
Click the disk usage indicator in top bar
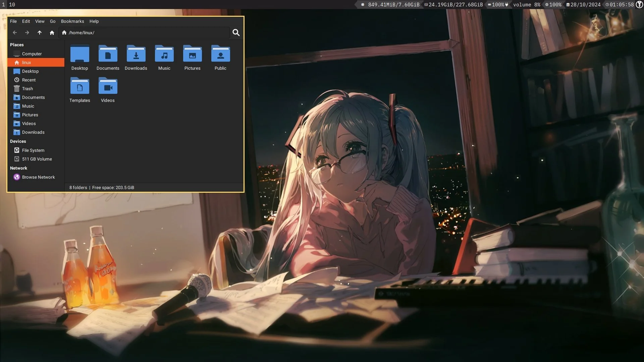click(x=453, y=4)
